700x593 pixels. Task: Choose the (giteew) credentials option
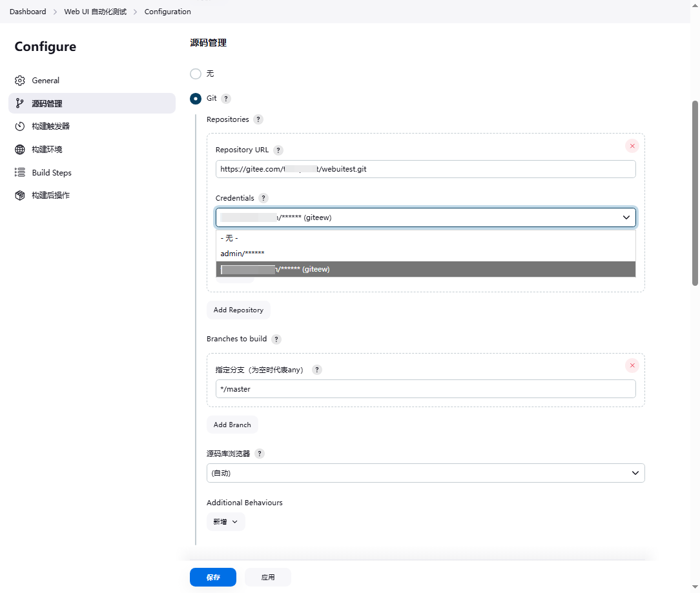pos(426,269)
